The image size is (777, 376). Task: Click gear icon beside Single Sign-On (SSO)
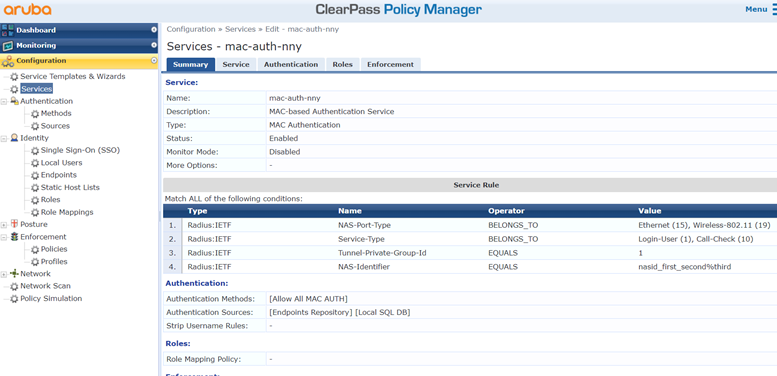35,150
